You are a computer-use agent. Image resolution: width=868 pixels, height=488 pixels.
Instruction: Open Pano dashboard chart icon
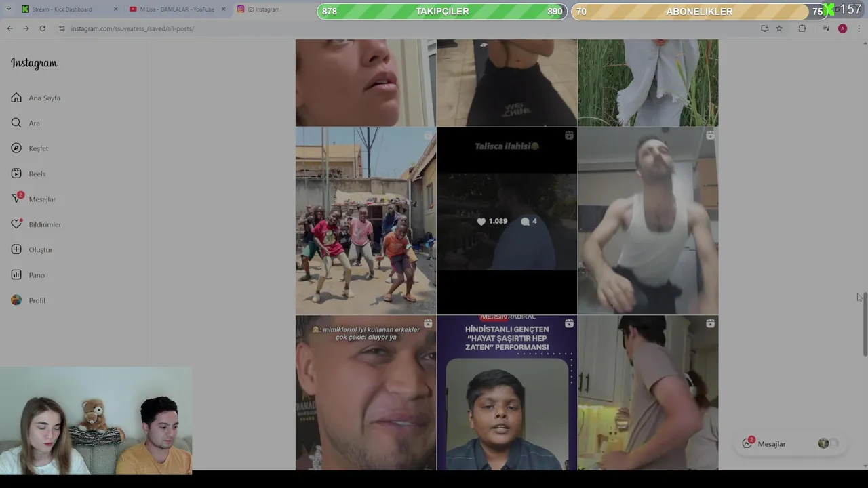16,274
